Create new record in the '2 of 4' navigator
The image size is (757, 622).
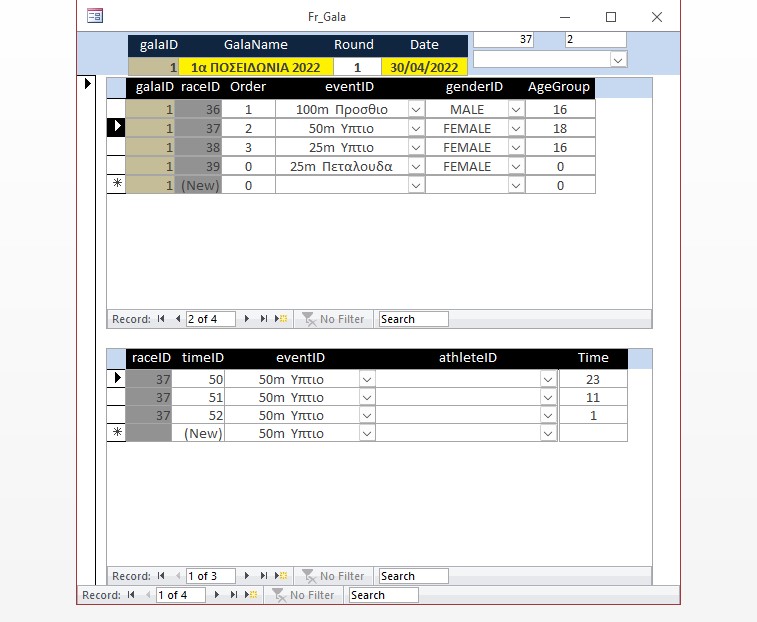click(x=281, y=319)
